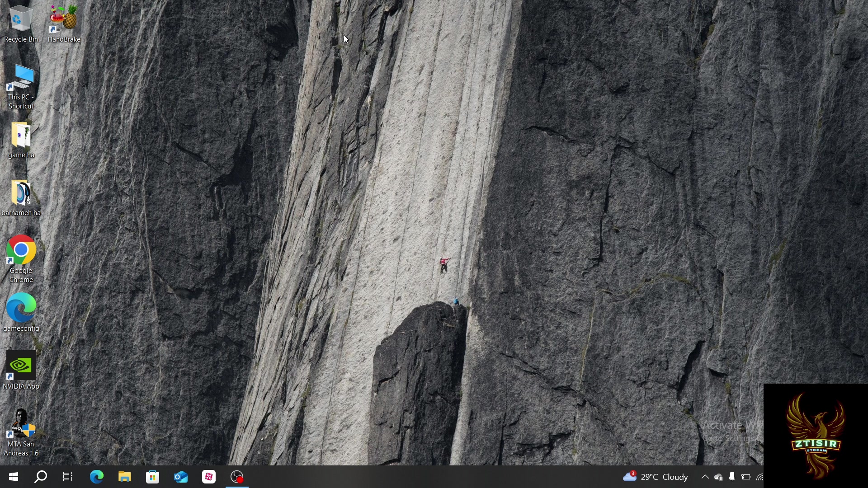Switch to the active recording app on taskbar

tap(237, 477)
